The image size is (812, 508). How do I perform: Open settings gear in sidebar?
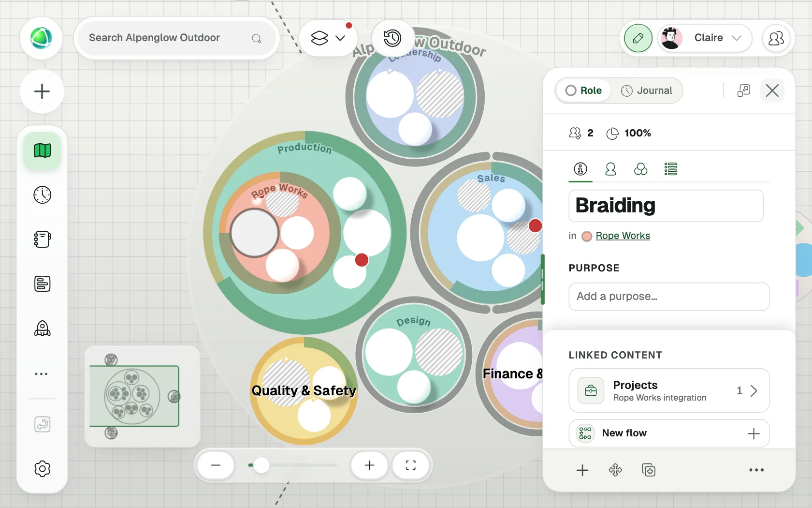click(42, 468)
